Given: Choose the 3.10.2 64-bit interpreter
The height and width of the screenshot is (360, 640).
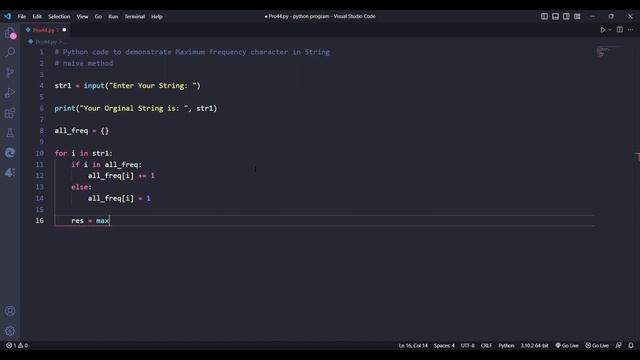Looking at the screenshot, I should pyautogui.click(x=534, y=345).
